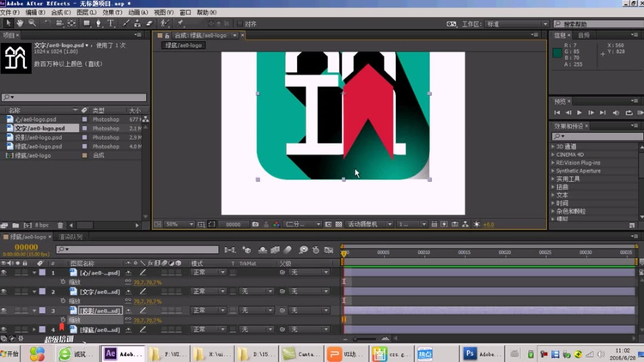Open blend mode 正常 dropdown for layer 1

pyautogui.click(x=209, y=273)
